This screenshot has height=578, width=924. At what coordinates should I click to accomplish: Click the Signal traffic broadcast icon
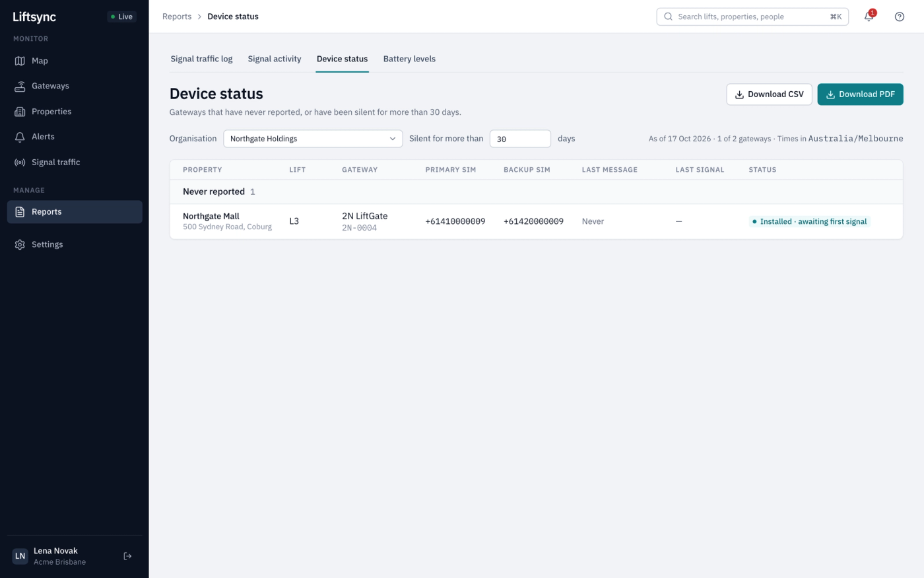[x=20, y=163]
